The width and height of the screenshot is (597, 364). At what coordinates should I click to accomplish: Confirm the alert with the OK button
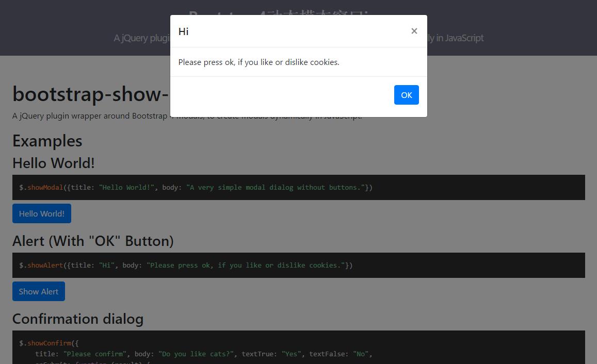406,95
